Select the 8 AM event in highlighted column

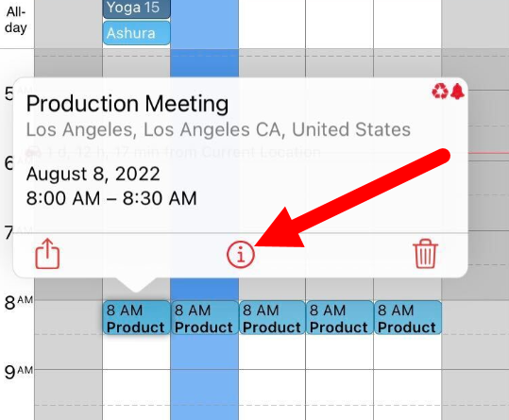click(205, 317)
